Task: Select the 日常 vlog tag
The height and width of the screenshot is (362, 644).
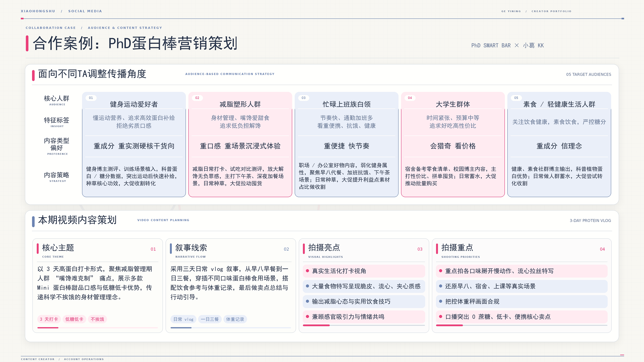Action: [183, 319]
